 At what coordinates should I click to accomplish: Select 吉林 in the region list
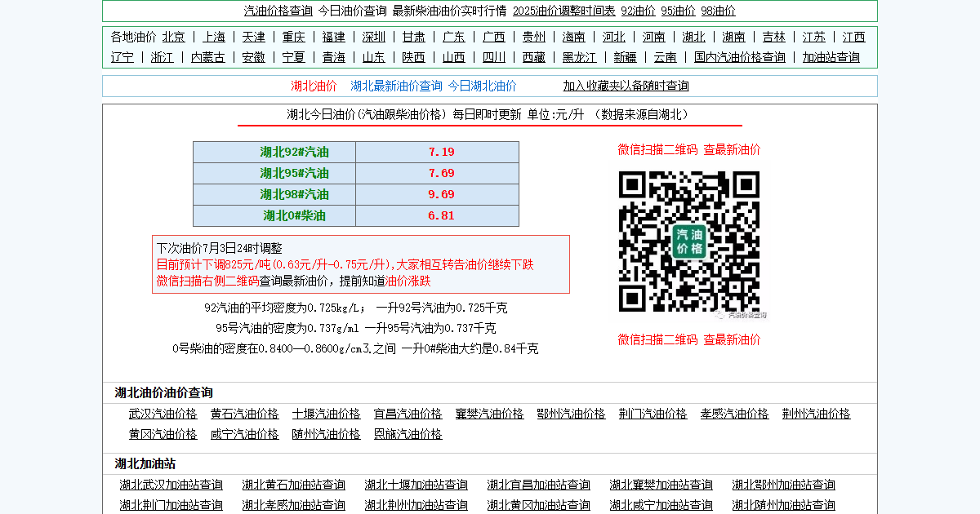tap(774, 37)
